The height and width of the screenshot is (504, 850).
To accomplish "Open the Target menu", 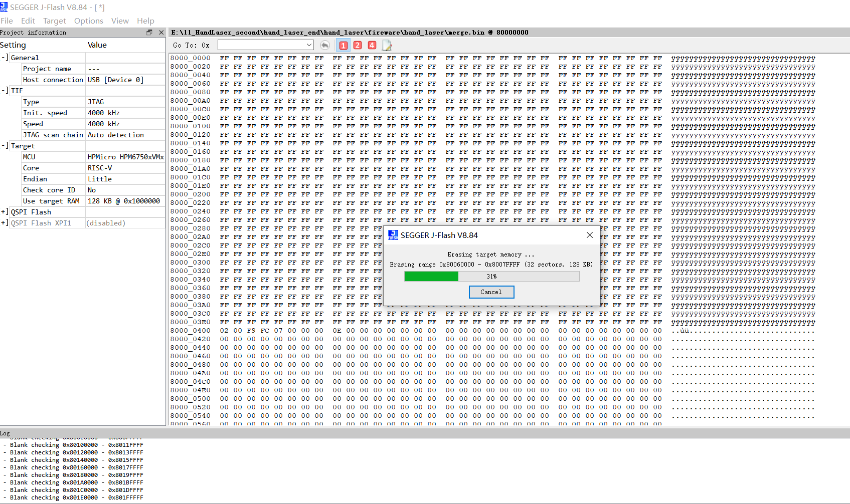I will tap(55, 21).
